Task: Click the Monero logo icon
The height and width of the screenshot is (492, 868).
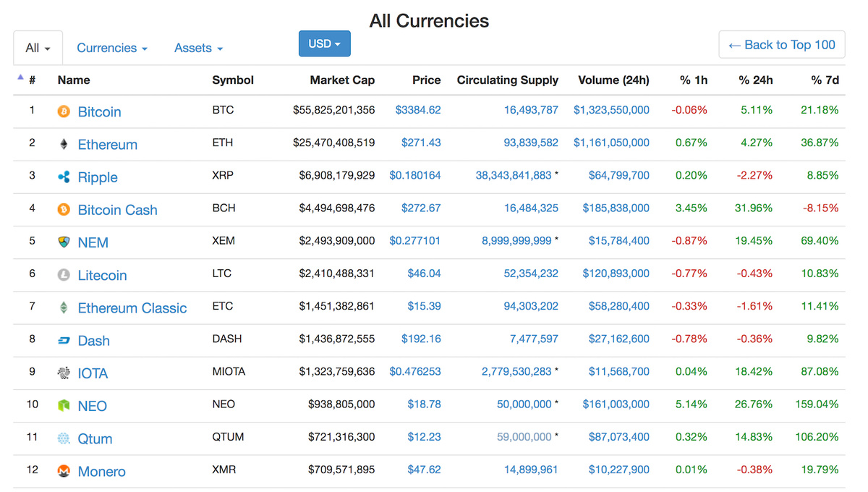Action: (x=64, y=471)
